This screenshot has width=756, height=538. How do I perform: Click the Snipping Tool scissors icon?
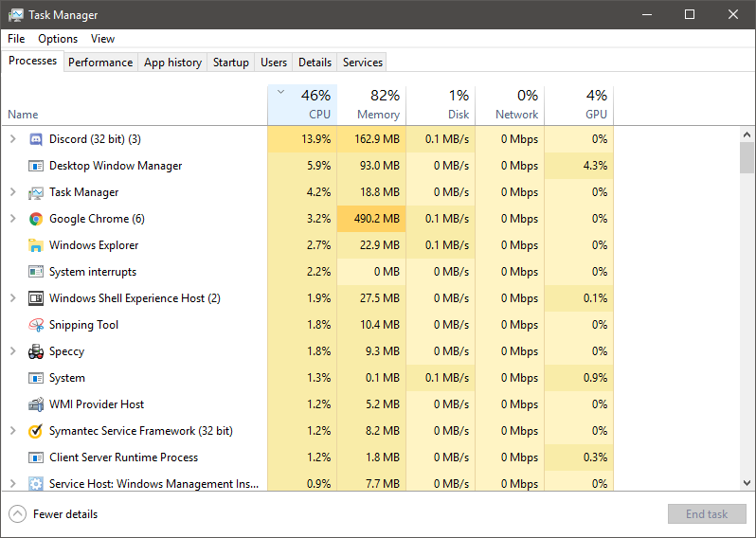pos(36,325)
